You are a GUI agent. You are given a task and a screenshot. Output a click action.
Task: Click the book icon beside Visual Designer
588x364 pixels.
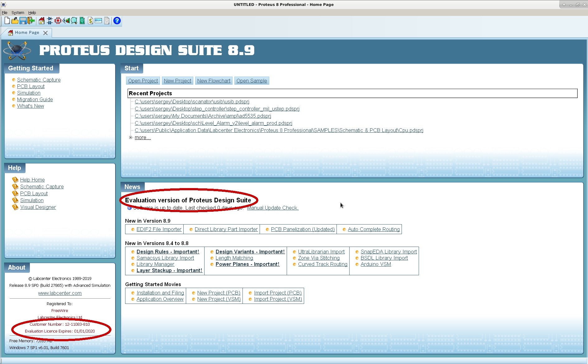coord(15,207)
